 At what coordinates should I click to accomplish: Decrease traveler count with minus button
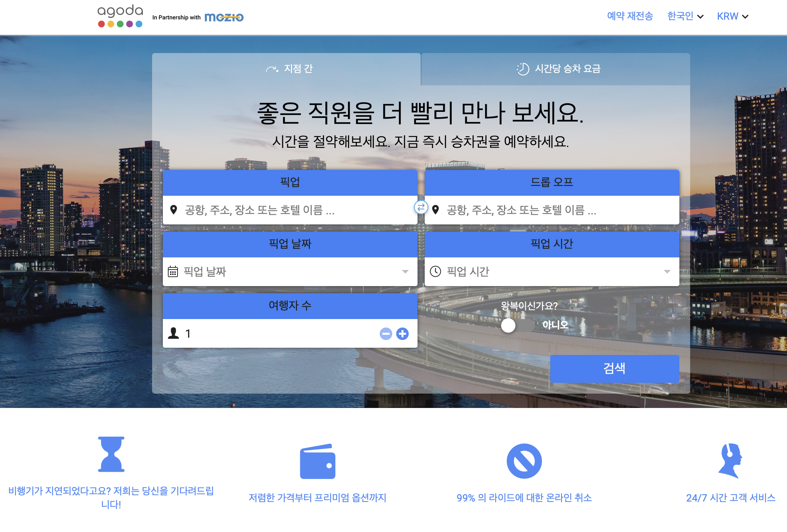[x=386, y=334]
